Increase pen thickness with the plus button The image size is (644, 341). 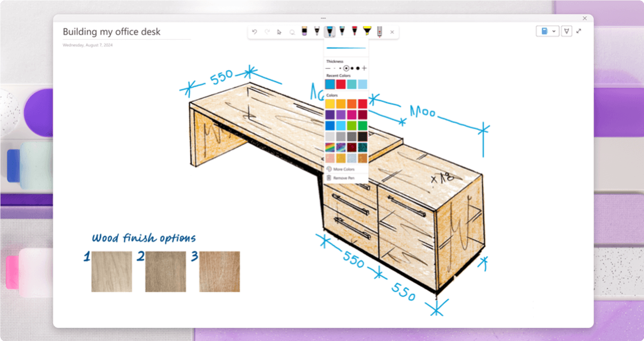coord(364,68)
